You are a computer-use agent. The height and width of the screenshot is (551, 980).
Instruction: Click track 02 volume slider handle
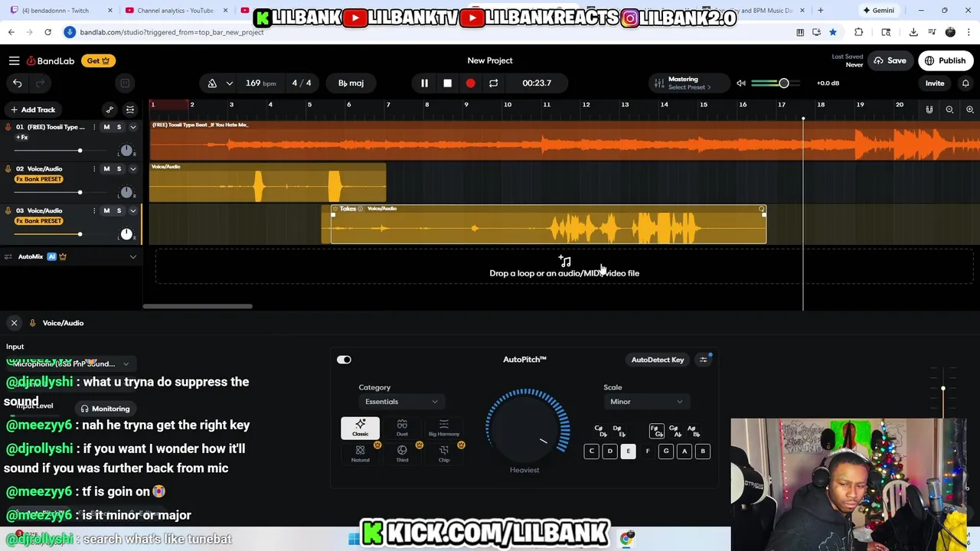pyautogui.click(x=80, y=192)
